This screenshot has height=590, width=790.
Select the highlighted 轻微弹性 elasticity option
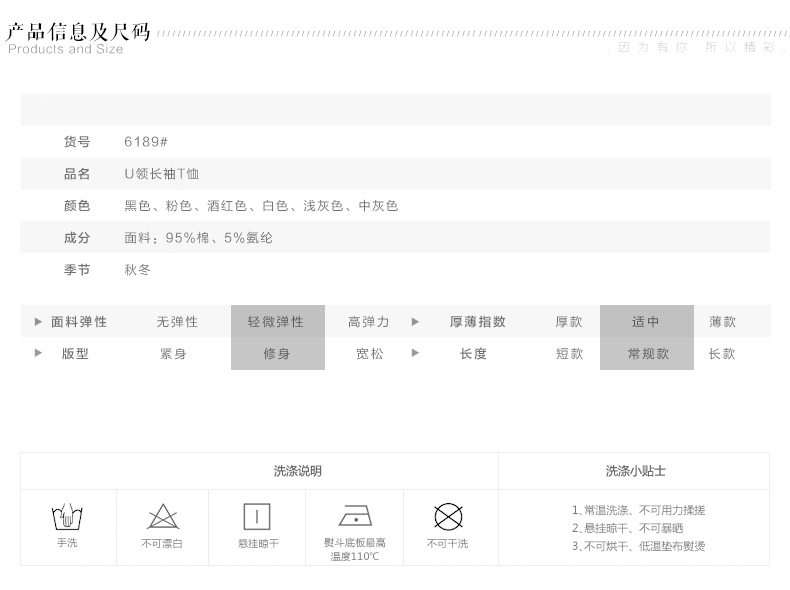tap(277, 322)
